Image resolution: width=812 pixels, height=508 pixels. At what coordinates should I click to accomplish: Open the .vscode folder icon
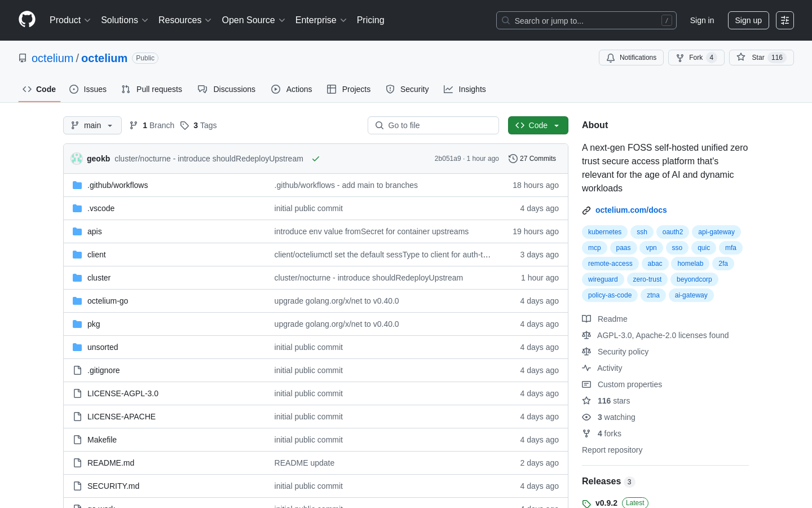(77, 208)
